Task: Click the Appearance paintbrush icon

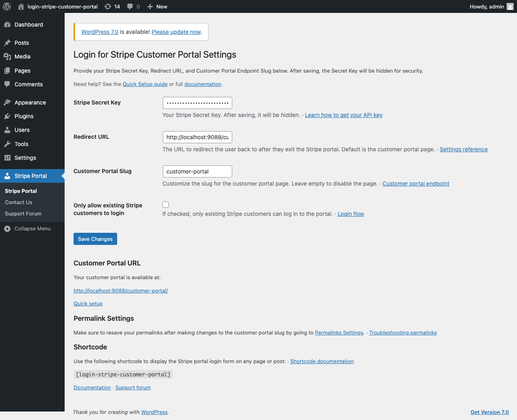Action: 7,102
